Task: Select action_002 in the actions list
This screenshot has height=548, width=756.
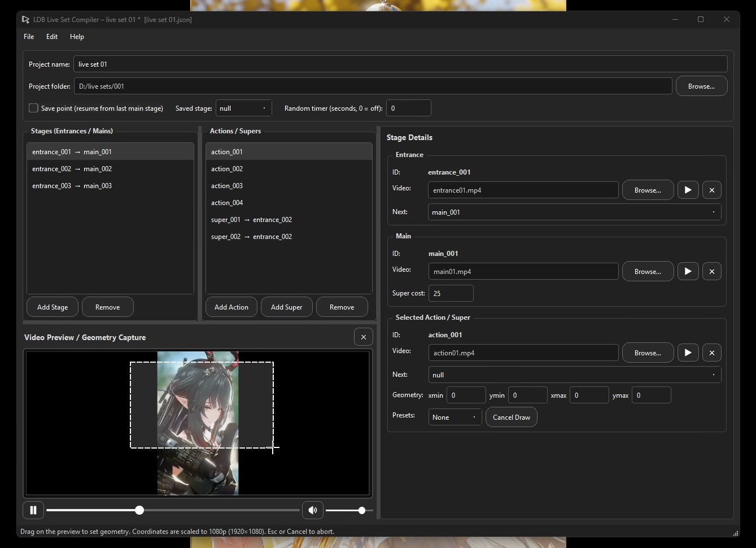Action: click(x=289, y=169)
